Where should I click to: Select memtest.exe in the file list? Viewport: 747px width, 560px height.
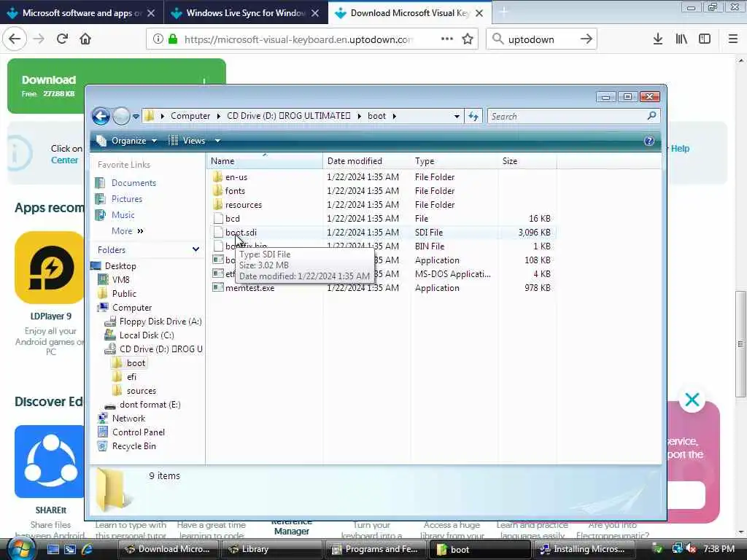[249, 287]
